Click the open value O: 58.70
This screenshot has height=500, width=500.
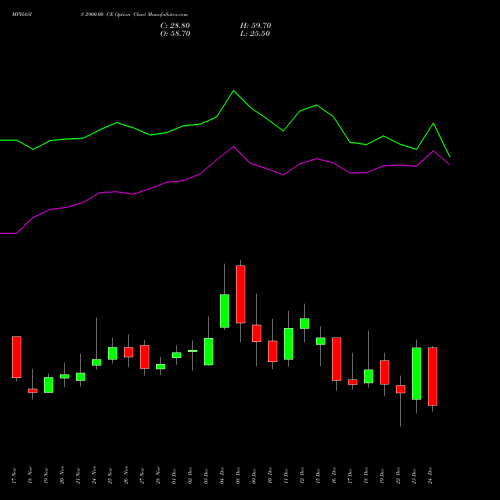click(175, 34)
